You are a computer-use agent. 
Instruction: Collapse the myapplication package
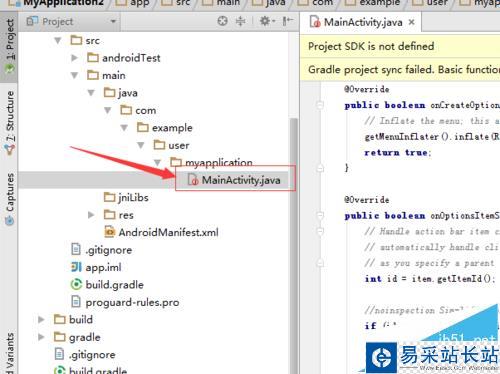(x=158, y=163)
